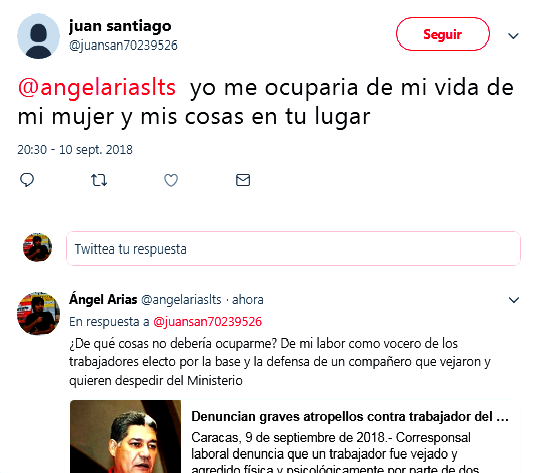
Task: Click into Twittea tu respuesta field
Action: click(293, 249)
